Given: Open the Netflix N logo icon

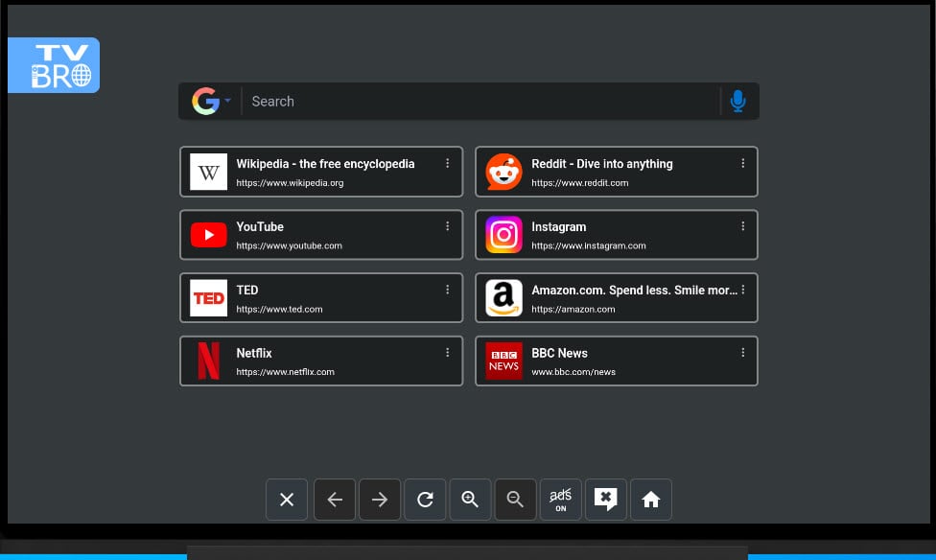Looking at the screenshot, I should click(x=208, y=361).
